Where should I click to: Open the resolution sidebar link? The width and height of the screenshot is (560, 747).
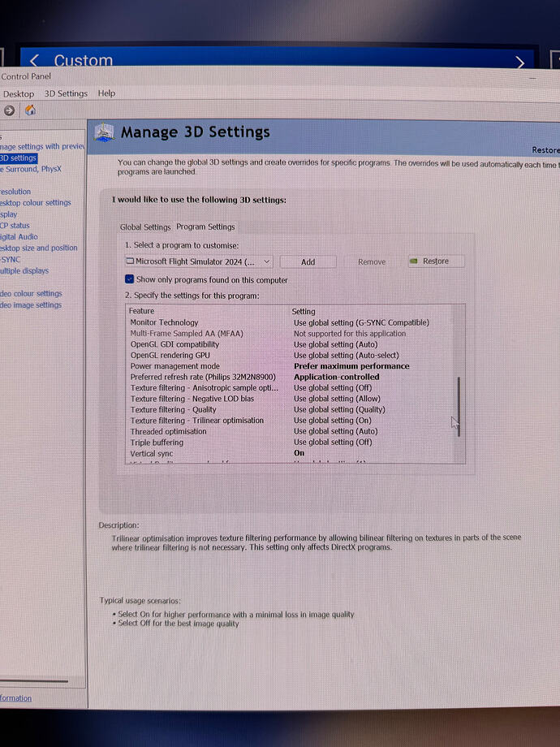coord(15,192)
